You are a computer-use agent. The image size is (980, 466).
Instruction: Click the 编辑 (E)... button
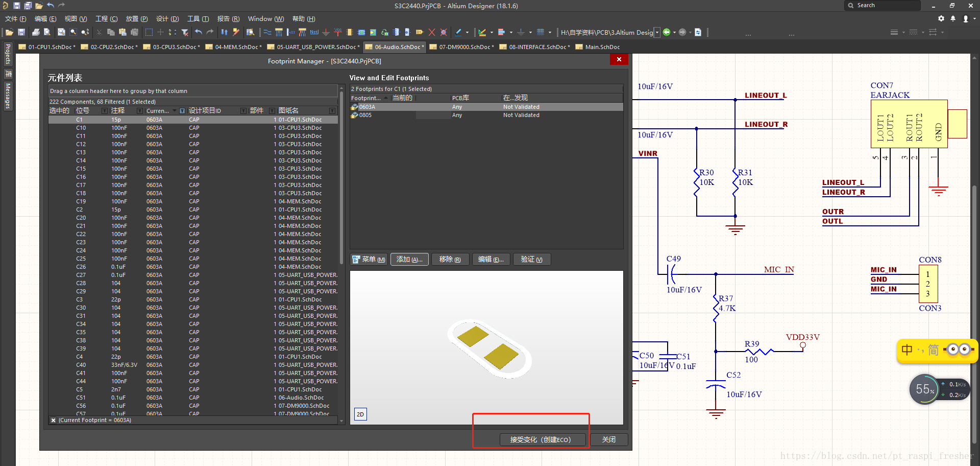(491, 260)
